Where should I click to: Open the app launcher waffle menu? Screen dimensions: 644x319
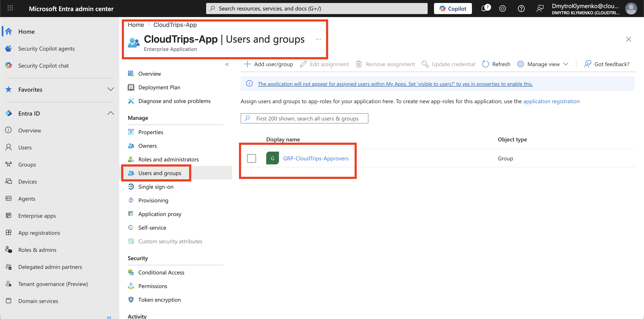point(10,8)
